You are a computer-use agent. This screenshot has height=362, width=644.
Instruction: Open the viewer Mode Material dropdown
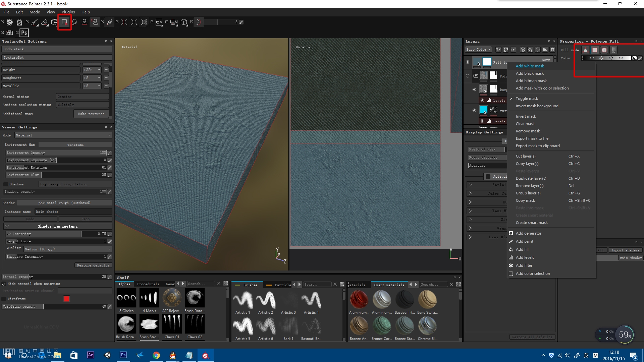[63, 135]
